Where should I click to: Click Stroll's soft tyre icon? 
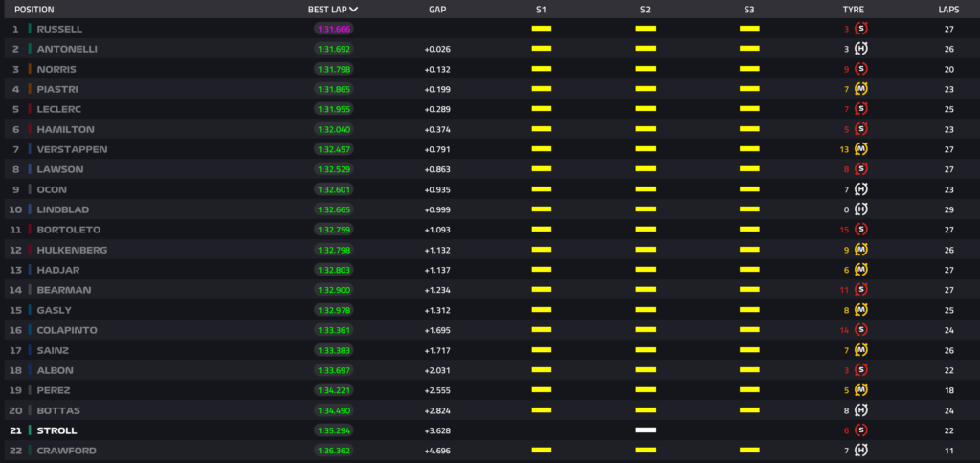(861, 430)
